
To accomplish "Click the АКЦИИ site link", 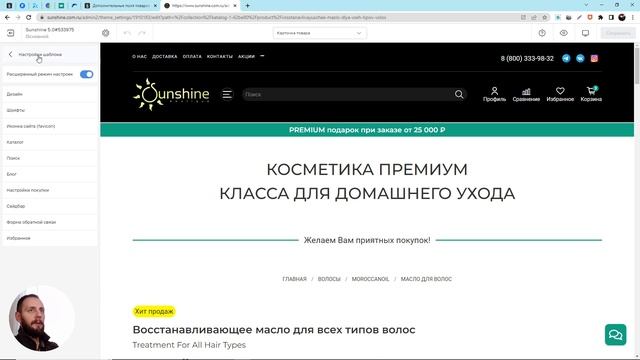I will (246, 57).
